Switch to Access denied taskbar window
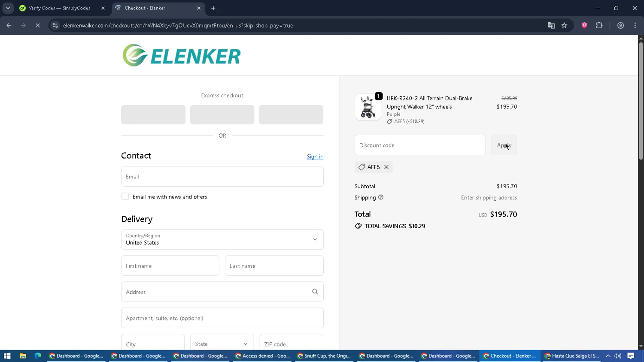This screenshot has width=644, height=362. pos(263,356)
